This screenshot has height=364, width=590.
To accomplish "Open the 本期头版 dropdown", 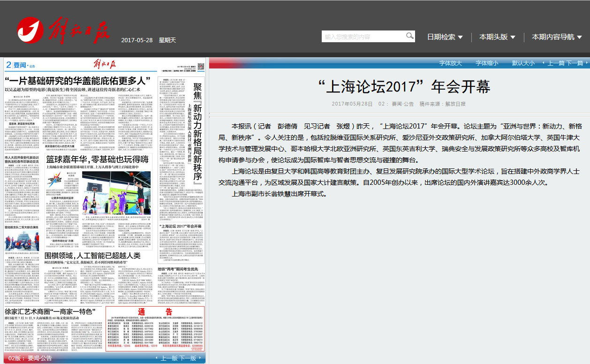I will coord(497,37).
